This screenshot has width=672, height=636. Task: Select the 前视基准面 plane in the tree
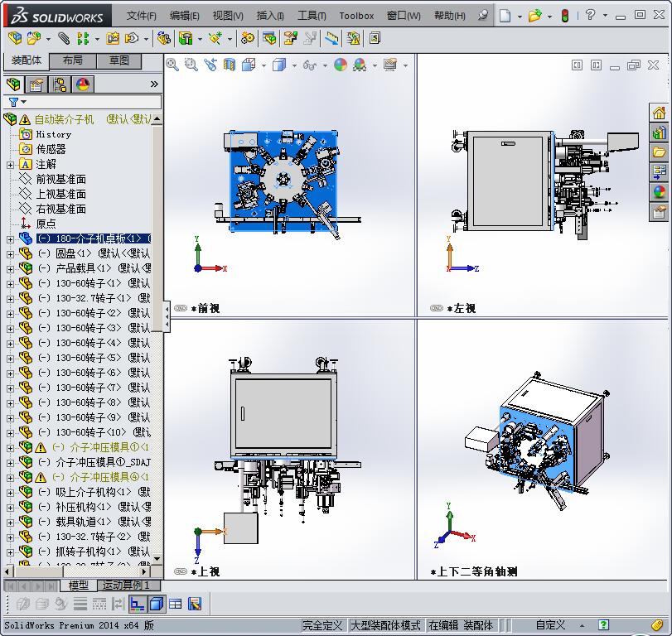[60, 180]
